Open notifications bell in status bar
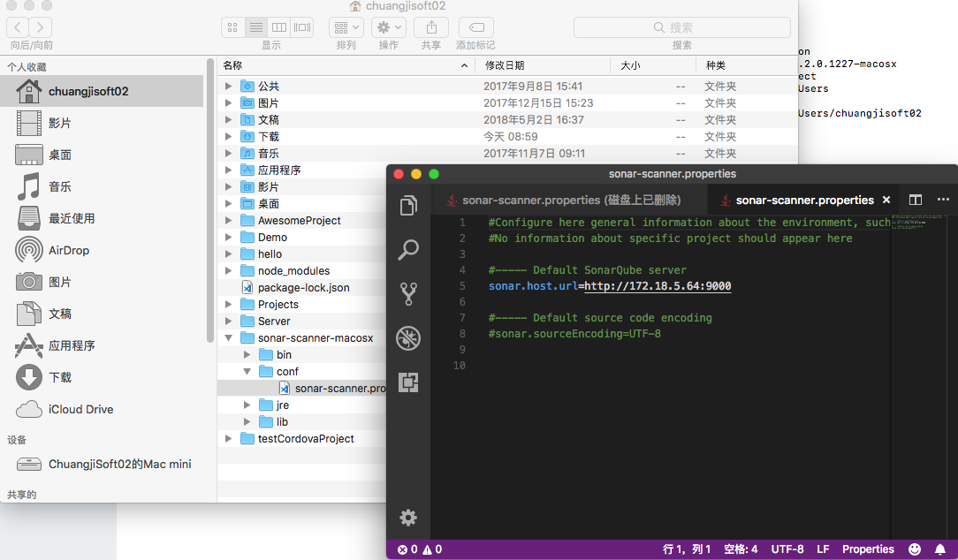Image resolution: width=958 pixels, height=560 pixels. tap(940, 549)
